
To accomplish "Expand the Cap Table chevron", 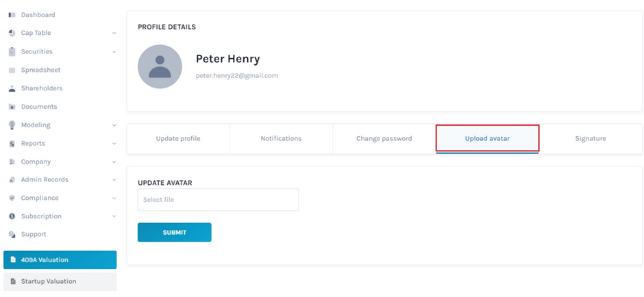I will (114, 34).
